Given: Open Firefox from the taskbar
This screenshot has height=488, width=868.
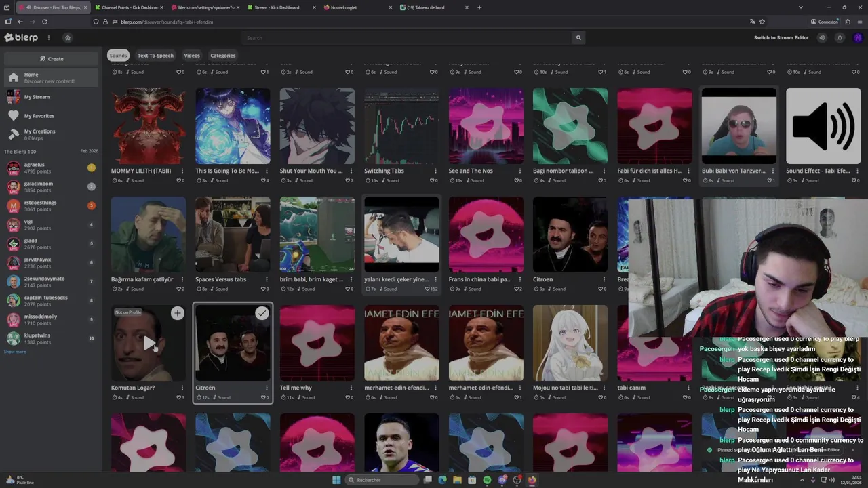Looking at the screenshot, I should (532, 480).
